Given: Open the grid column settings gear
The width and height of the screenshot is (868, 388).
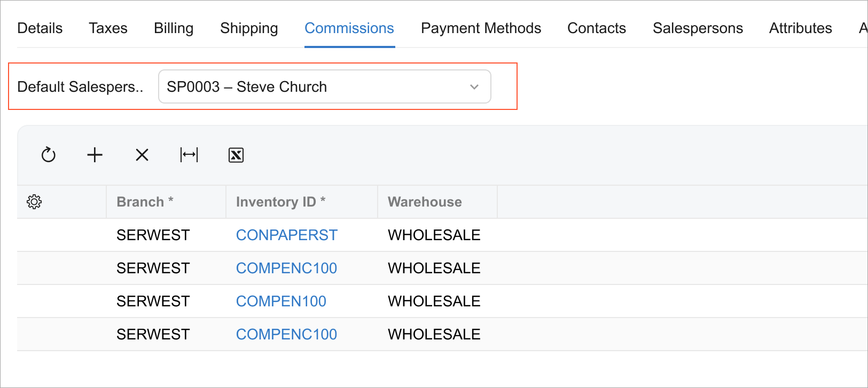Looking at the screenshot, I should coord(34,202).
